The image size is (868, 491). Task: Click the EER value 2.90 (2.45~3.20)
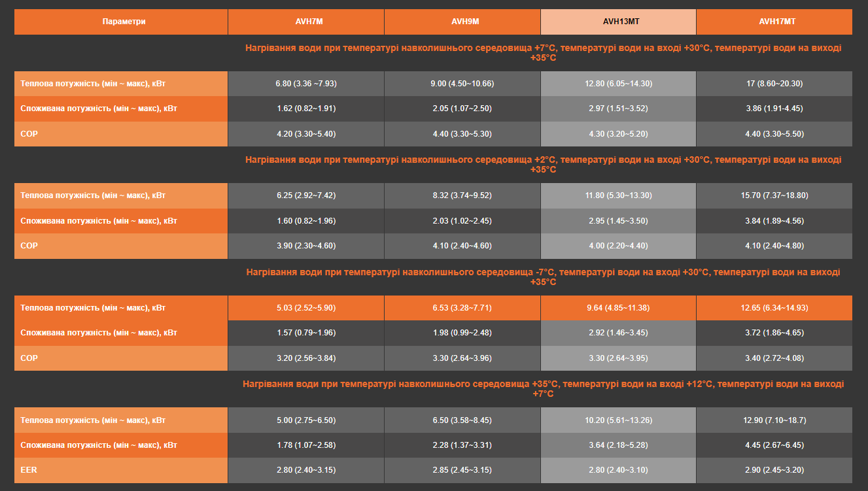pyautogui.click(x=774, y=470)
